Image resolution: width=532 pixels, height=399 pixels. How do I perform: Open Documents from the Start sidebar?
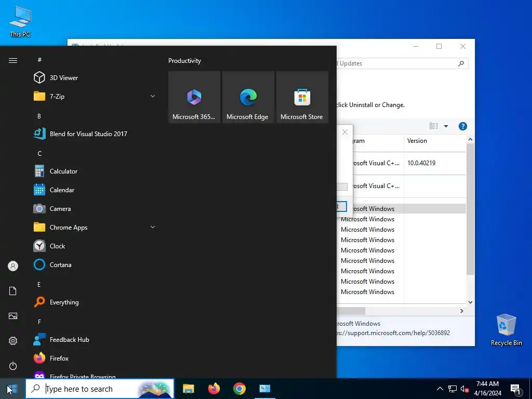coord(13,291)
